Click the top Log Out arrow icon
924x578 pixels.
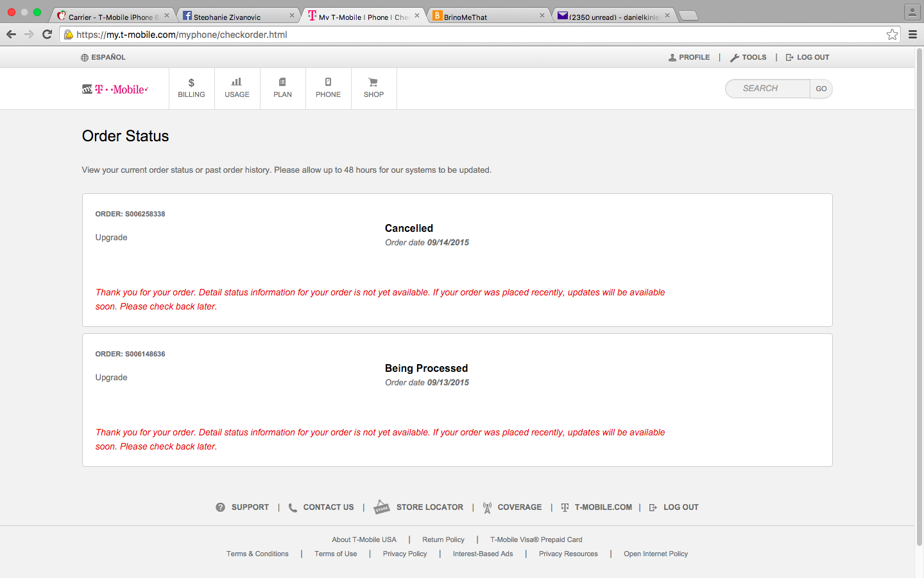(x=790, y=58)
